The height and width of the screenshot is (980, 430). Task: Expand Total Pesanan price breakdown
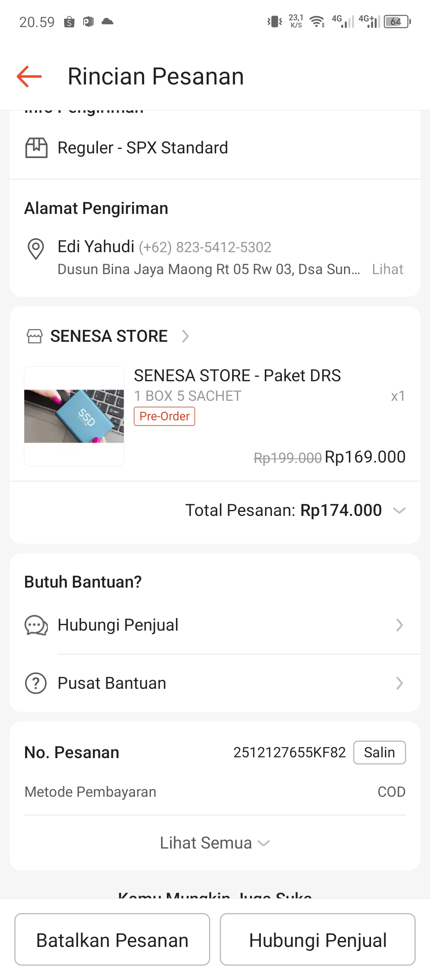[399, 510]
